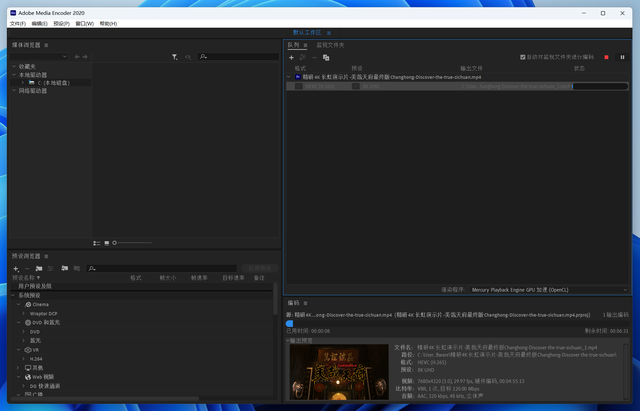The height and width of the screenshot is (411, 640).
Task: Open the recent directories dropdown in media browser
Action: 39,56
